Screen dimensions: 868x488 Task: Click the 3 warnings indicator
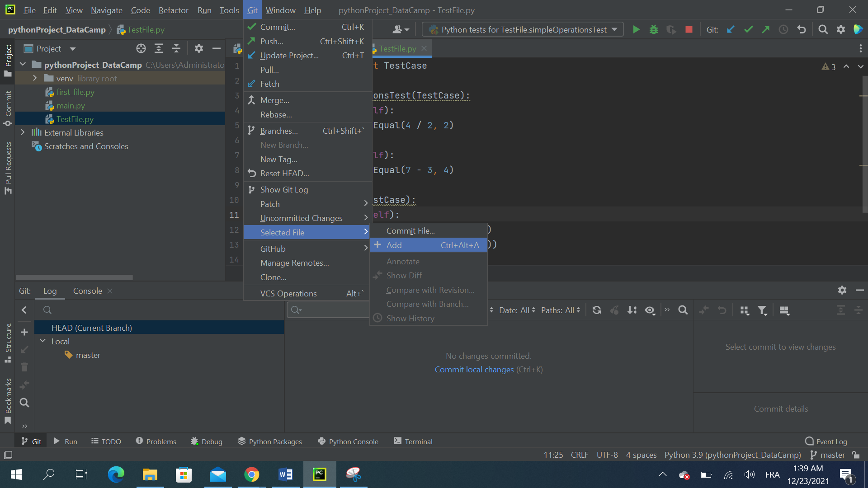click(x=829, y=67)
